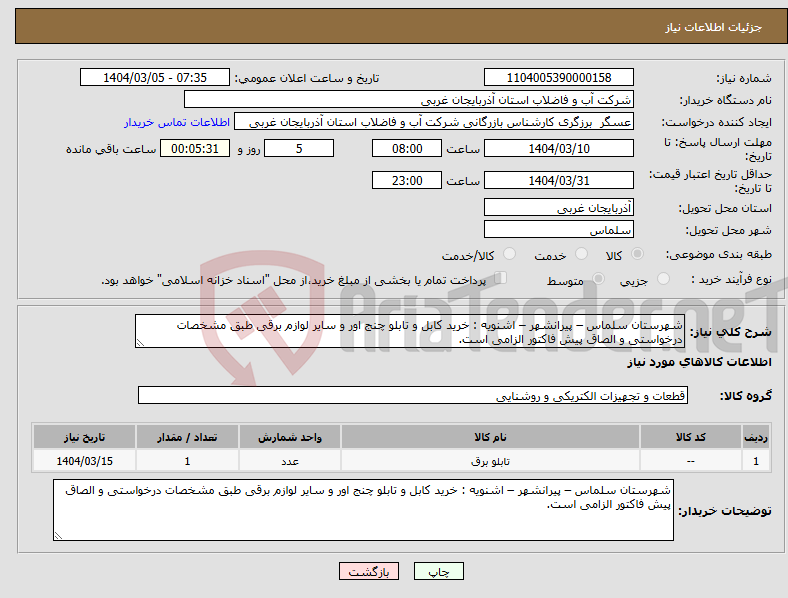Viewport: 788px width, 598px height.
Task: Select the جزیی purchase type radio
Action: tap(663, 278)
